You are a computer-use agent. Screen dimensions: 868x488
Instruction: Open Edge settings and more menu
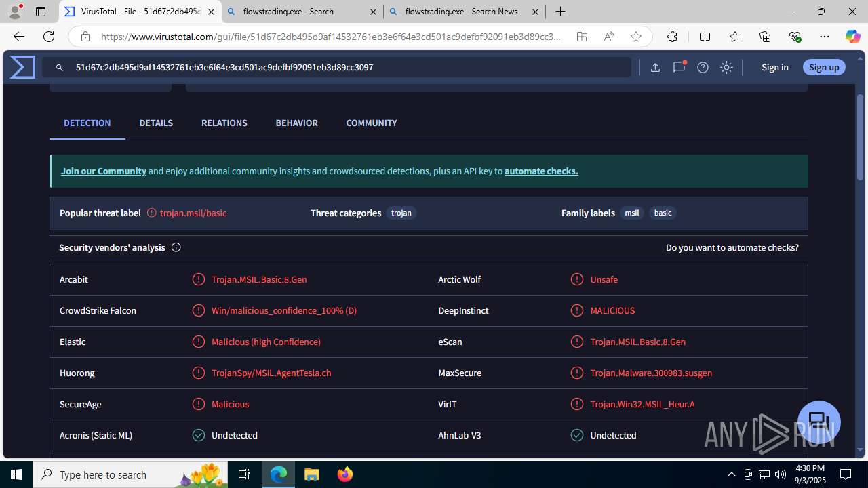(x=825, y=37)
